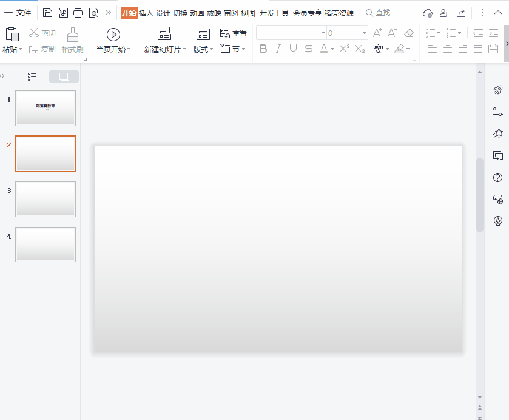Click the 复制 copy button
Image resolution: width=509 pixels, height=420 pixels.
(x=42, y=49)
